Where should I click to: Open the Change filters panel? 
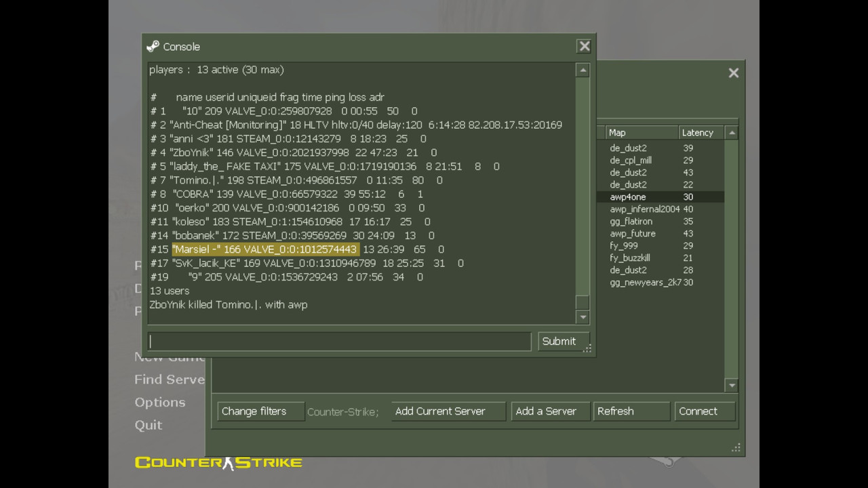261,411
